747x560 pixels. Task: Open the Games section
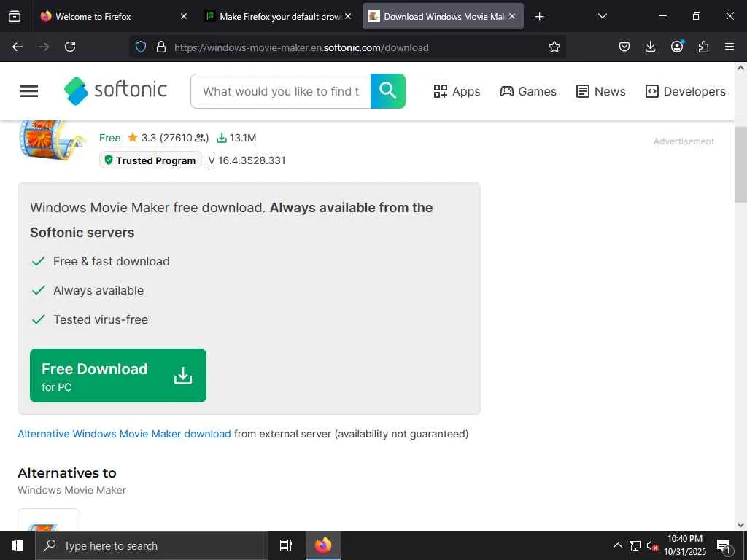pos(528,91)
